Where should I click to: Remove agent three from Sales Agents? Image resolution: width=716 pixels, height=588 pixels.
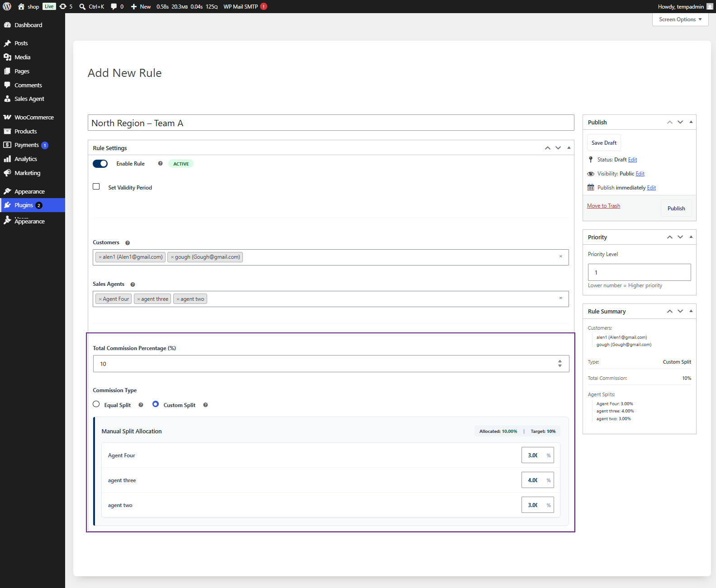pyautogui.click(x=138, y=299)
